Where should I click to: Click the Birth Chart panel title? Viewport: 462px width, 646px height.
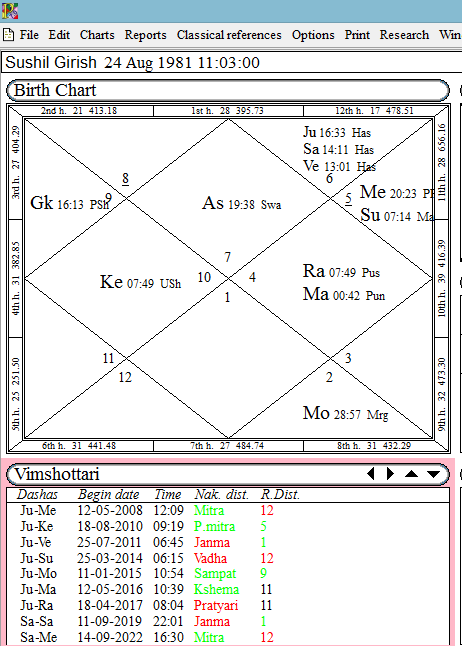[x=55, y=90]
